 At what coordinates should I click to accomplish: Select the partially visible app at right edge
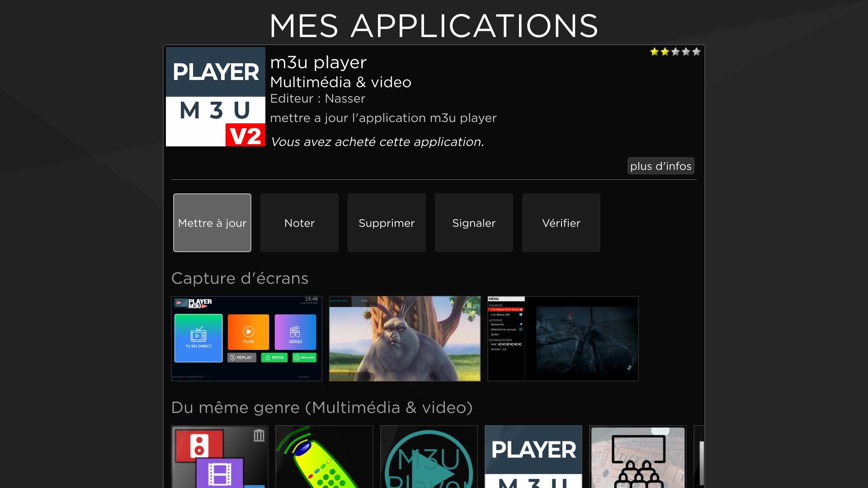[x=699, y=456]
